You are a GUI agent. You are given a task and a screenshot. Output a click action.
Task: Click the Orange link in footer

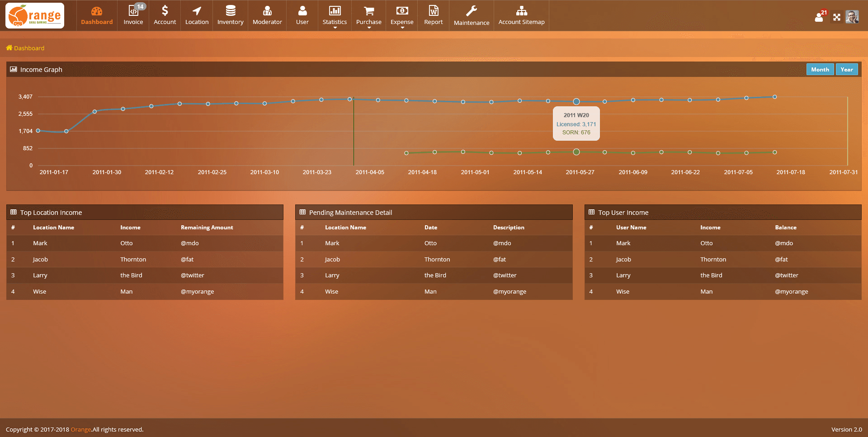pos(80,429)
